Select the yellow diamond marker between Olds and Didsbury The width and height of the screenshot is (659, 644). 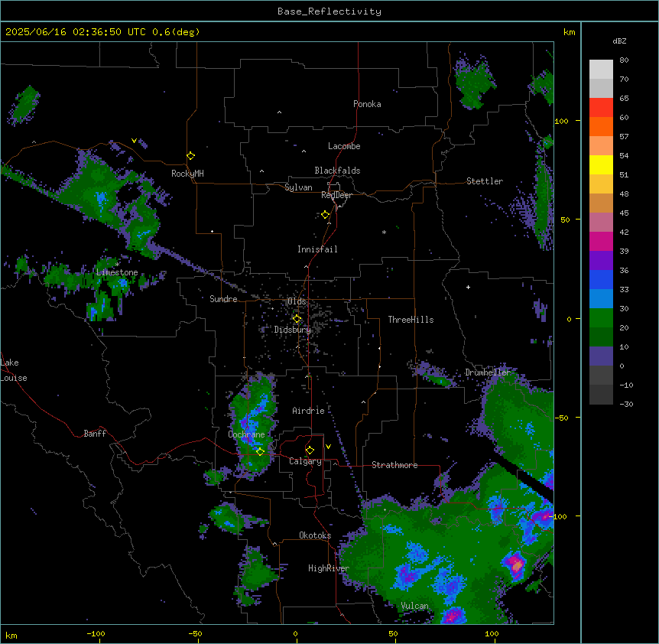click(x=297, y=319)
